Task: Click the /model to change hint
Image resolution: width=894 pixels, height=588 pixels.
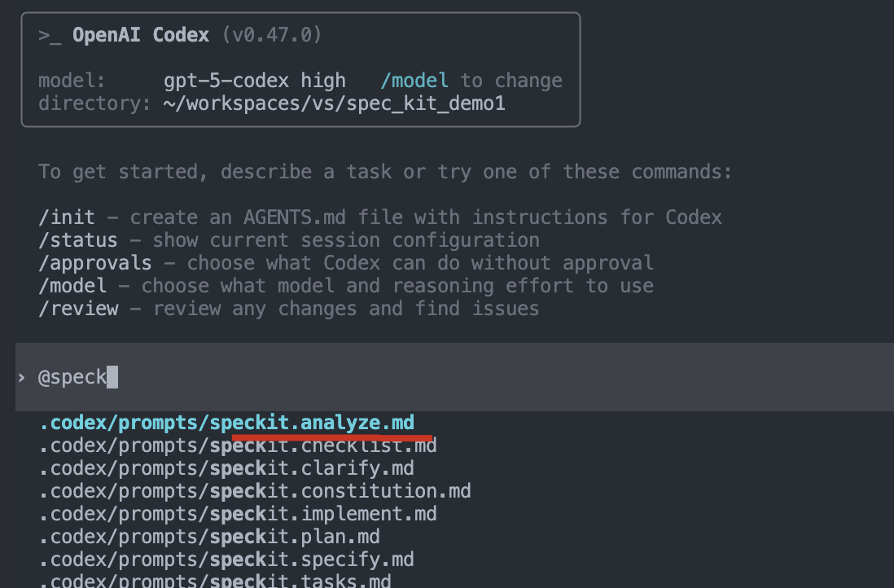Action: click(x=471, y=81)
